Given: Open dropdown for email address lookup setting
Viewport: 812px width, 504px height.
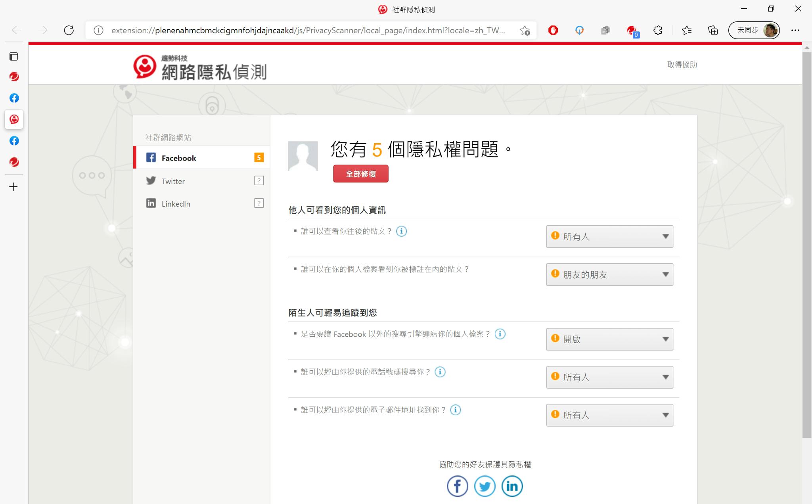Looking at the screenshot, I should pyautogui.click(x=610, y=416).
